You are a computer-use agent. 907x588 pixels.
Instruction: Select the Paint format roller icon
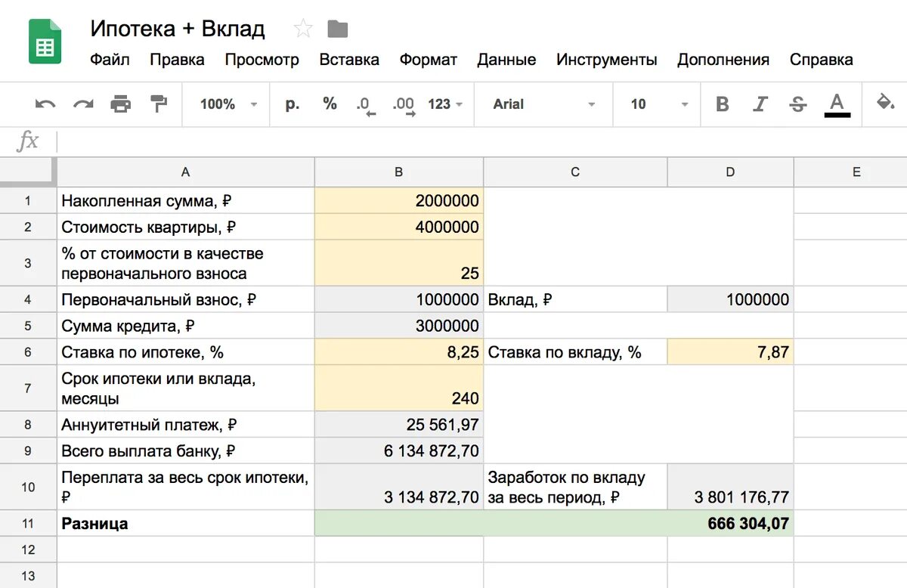[x=159, y=104]
